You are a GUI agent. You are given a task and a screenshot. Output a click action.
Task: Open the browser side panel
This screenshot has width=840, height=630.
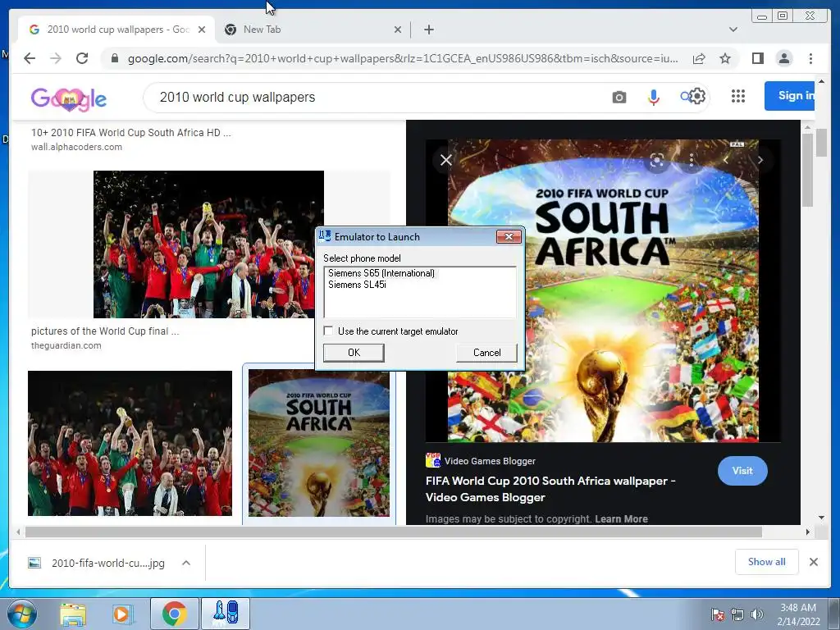[x=757, y=58]
